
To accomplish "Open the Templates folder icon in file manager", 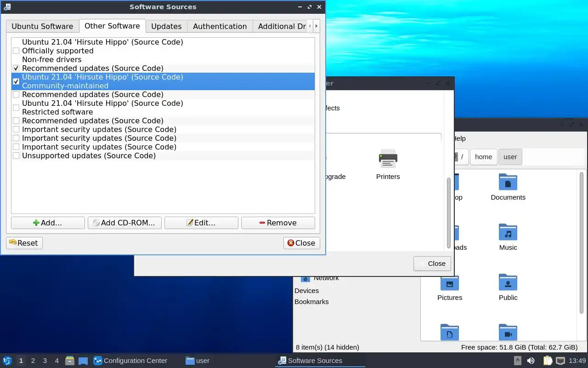I will point(450,332).
